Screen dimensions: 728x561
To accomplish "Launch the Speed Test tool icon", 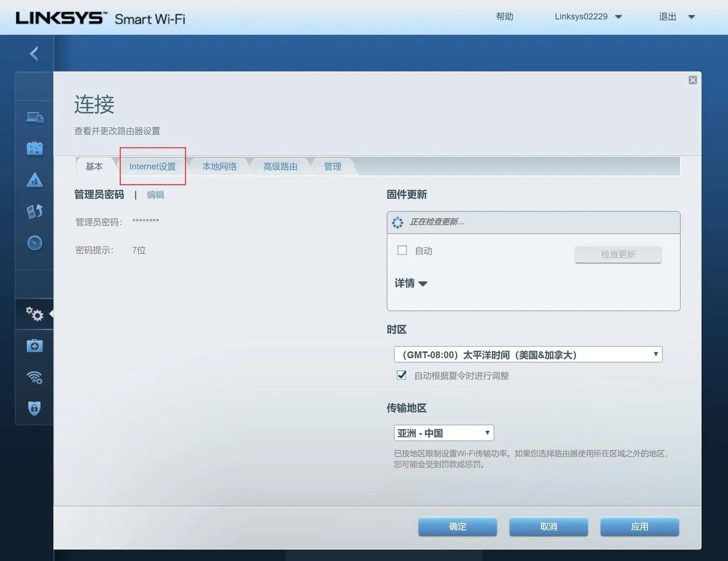I will click(34, 243).
